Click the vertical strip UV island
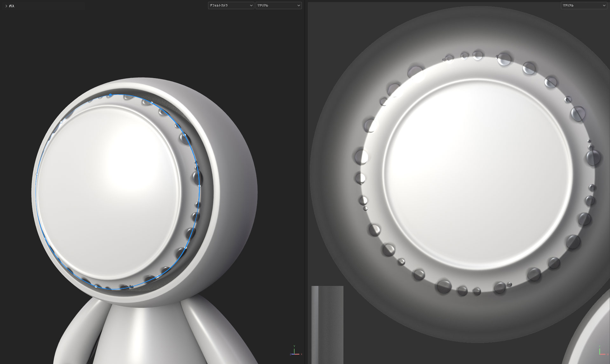This screenshot has width=610, height=364. click(327, 325)
